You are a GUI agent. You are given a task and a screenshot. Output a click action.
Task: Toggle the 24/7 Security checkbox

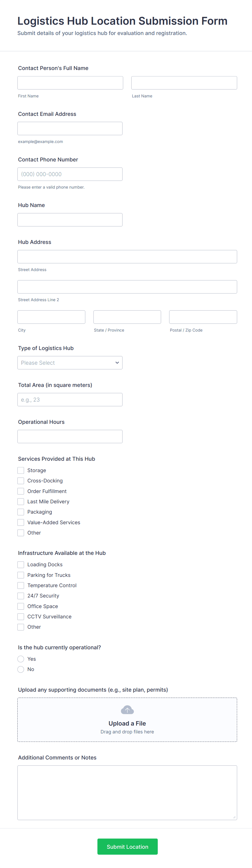21,595
